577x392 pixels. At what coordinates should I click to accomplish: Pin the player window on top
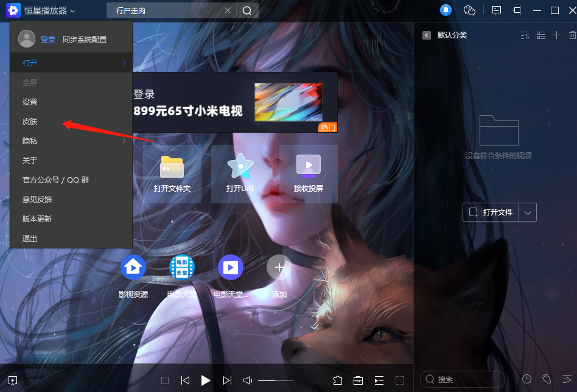tap(517, 10)
